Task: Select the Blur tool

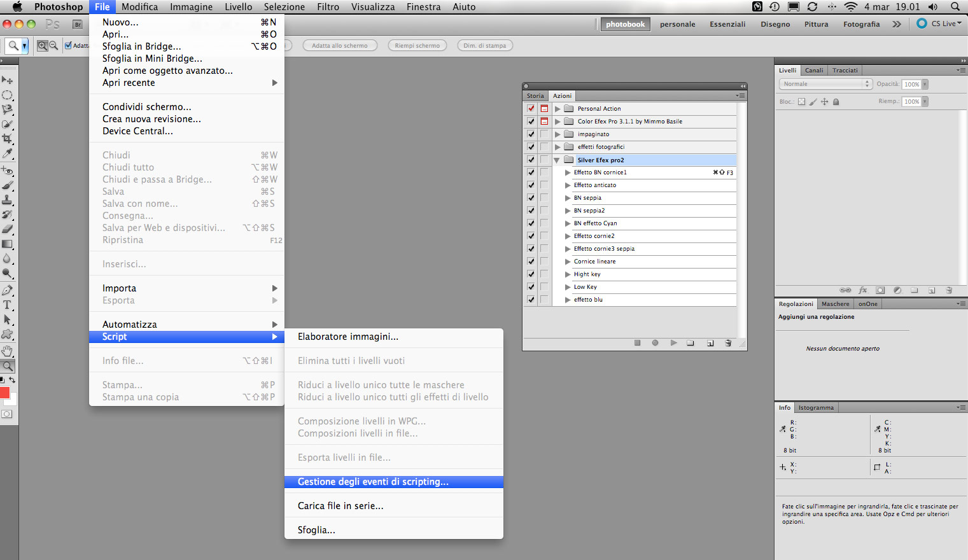Action: point(8,258)
